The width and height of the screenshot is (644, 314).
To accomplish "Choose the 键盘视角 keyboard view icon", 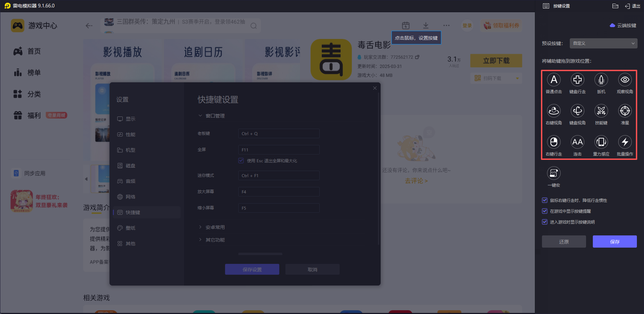I will pyautogui.click(x=577, y=111).
